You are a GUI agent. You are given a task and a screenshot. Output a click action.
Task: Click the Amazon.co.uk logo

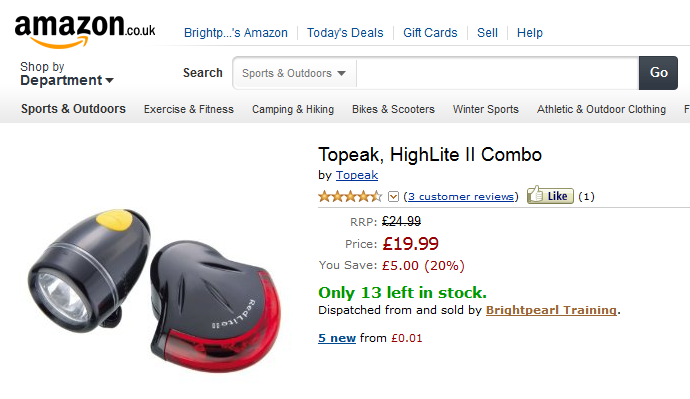[84, 31]
